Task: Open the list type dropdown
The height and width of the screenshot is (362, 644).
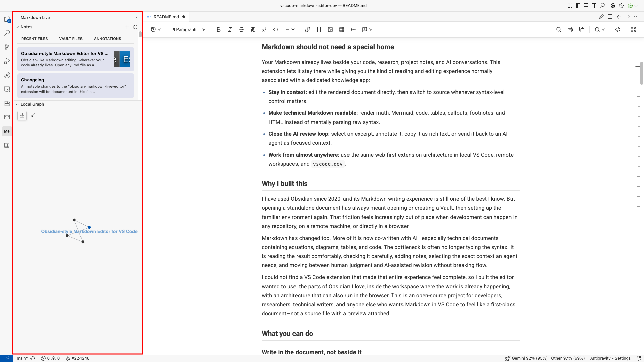Action: pyautogui.click(x=289, y=29)
